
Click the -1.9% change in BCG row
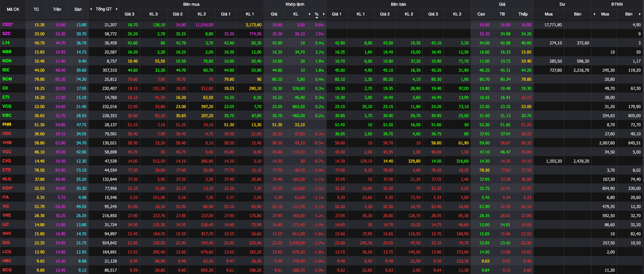[319, 270]
